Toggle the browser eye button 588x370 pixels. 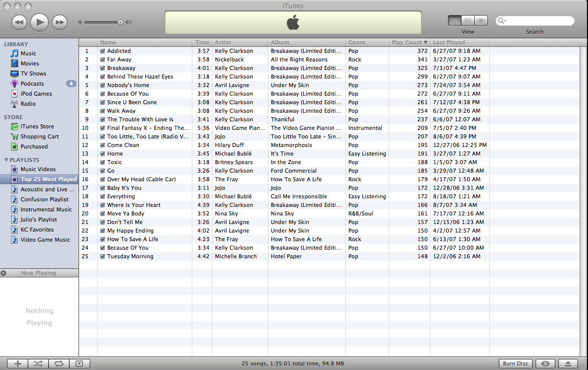tap(545, 363)
